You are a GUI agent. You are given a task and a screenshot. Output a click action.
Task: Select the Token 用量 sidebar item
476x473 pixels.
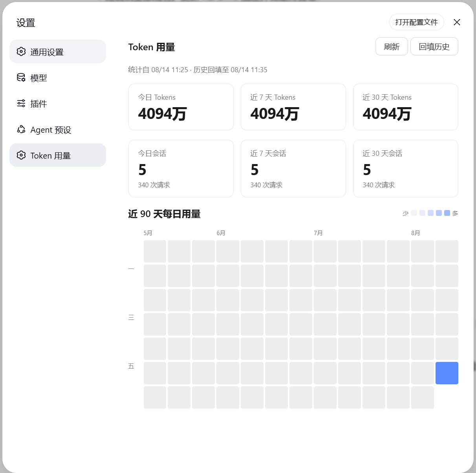(58, 155)
